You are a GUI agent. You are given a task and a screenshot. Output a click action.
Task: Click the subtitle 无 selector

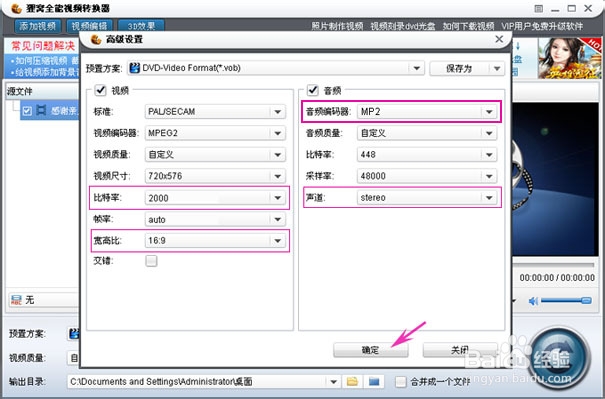(x=43, y=300)
